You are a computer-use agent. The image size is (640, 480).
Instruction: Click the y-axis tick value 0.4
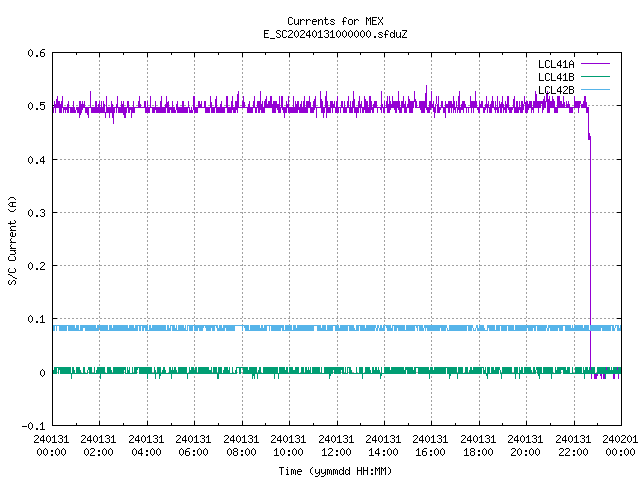coord(36,160)
